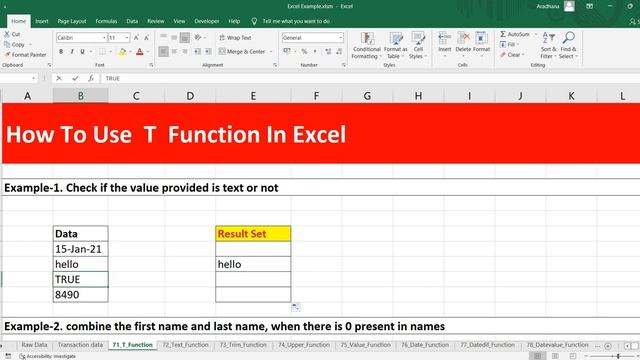
Task: Toggle Wrap Text
Action: pyautogui.click(x=236, y=38)
